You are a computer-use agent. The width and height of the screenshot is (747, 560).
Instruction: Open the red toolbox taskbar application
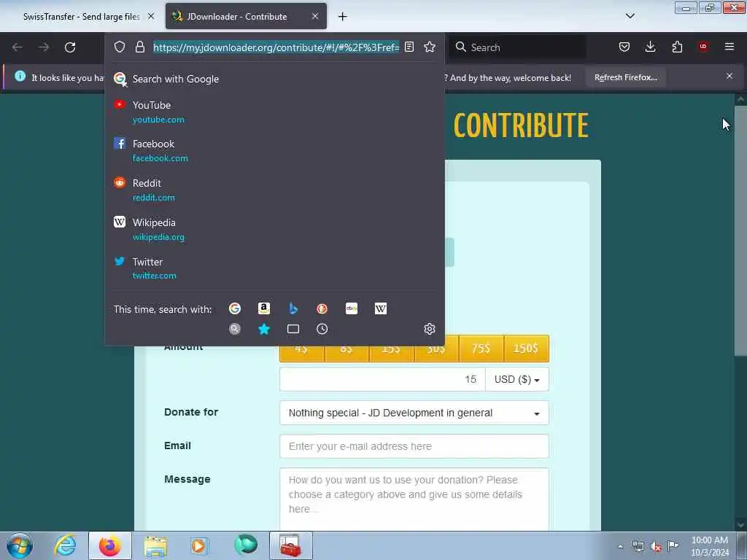click(x=290, y=545)
